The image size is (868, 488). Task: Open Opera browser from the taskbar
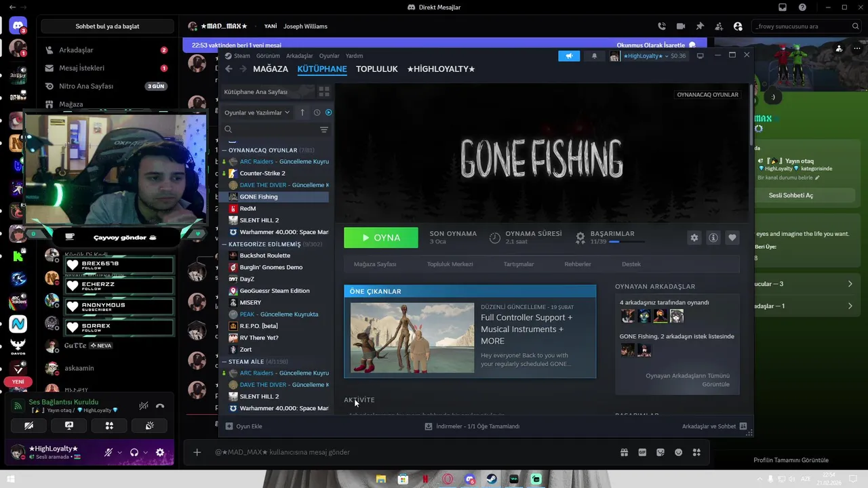(x=448, y=479)
